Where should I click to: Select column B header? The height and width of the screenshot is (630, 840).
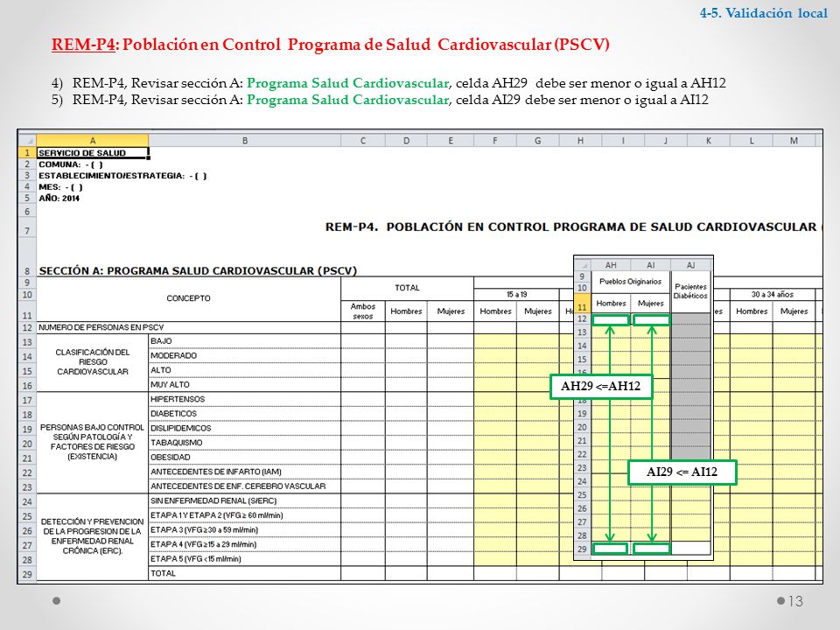[x=245, y=140]
